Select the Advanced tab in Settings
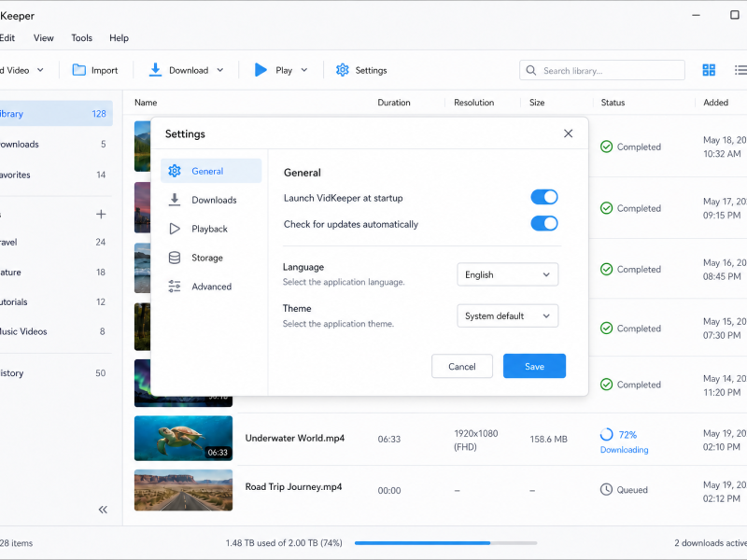 click(x=211, y=287)
